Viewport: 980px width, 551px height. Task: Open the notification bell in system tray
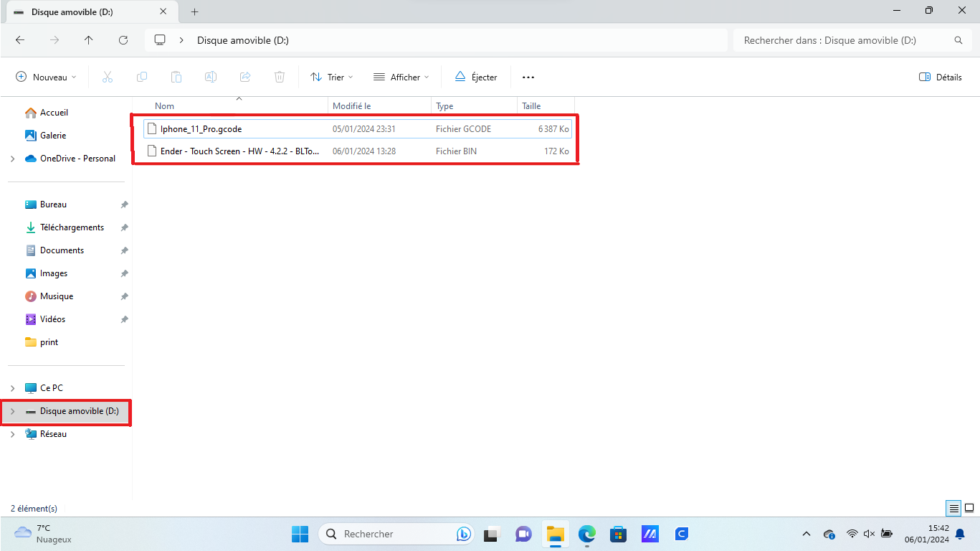coord(960,534)
